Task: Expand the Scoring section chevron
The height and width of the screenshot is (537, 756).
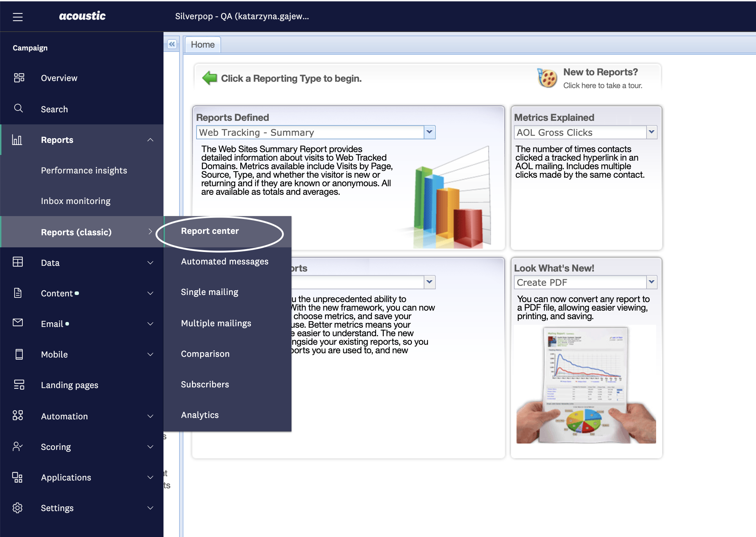Action: point(150,447)
